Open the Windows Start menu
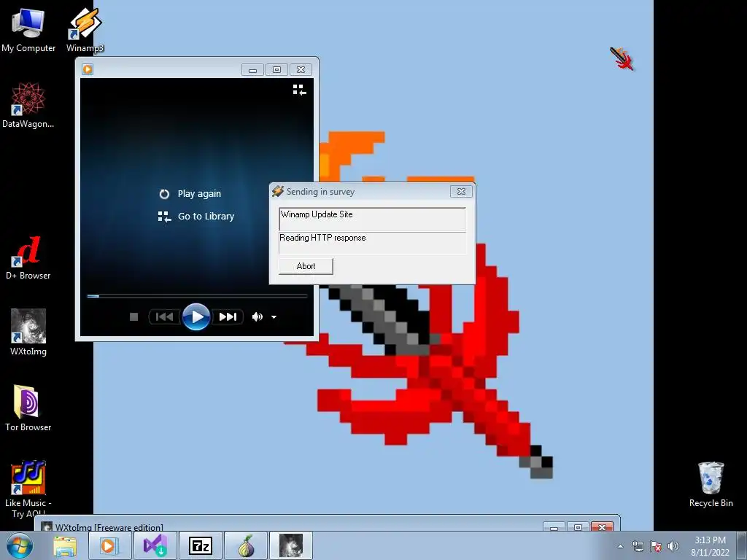 pyautogui.click(x=19, y=545)
